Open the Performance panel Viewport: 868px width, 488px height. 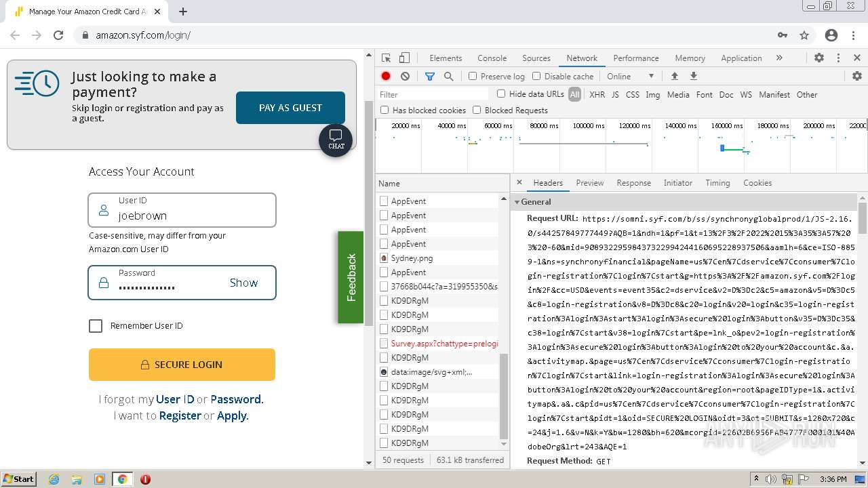point(636,58)
